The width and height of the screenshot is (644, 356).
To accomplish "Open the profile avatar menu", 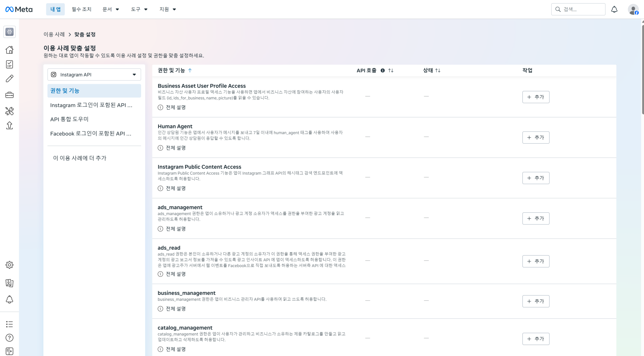I will (633, 9).
